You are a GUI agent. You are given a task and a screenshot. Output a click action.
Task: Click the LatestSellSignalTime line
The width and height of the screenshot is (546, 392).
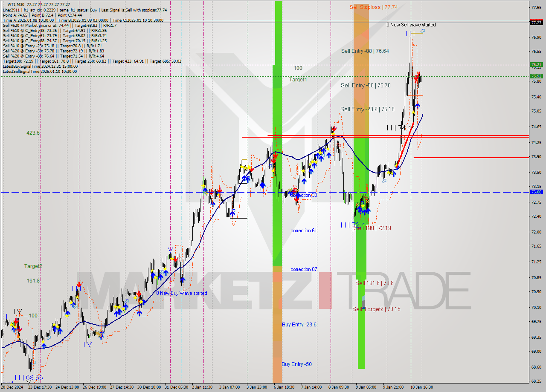point(40,72)
